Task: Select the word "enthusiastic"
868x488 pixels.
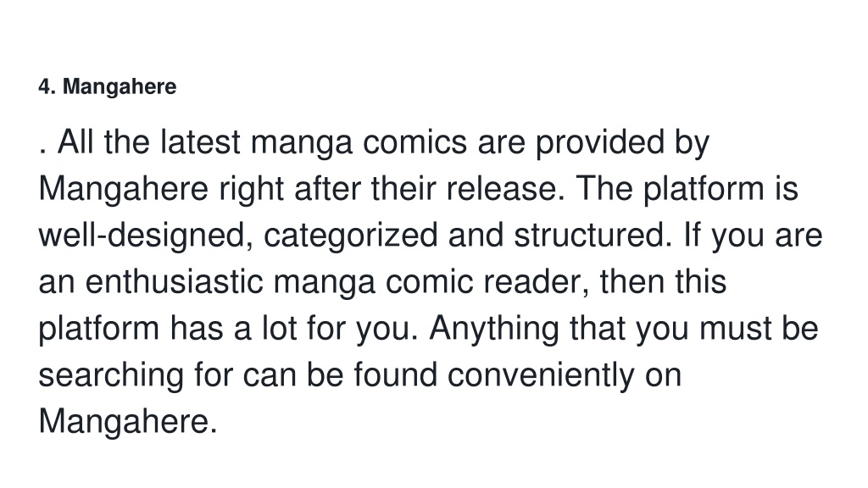Action: click(x=174, y=281)
